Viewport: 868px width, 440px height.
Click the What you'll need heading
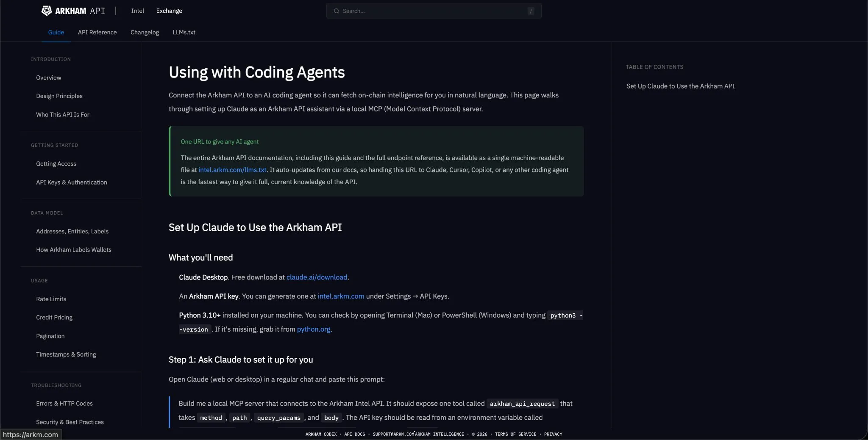[201, 257]
